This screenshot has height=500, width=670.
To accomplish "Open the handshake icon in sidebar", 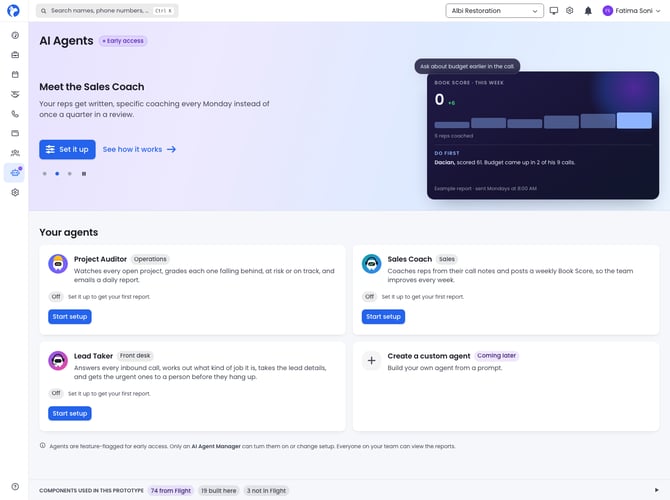I will (x=15, y=94).
